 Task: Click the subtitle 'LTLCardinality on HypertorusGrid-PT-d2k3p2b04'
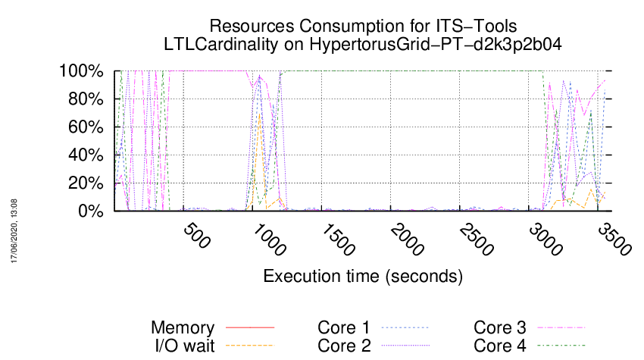[363, 45]
